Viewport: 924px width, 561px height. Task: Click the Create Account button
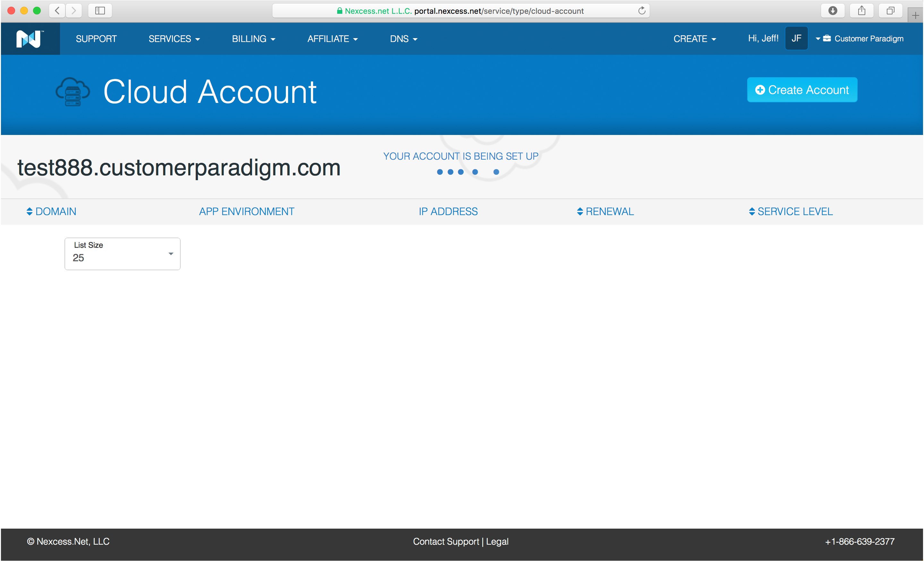point(802,90)
